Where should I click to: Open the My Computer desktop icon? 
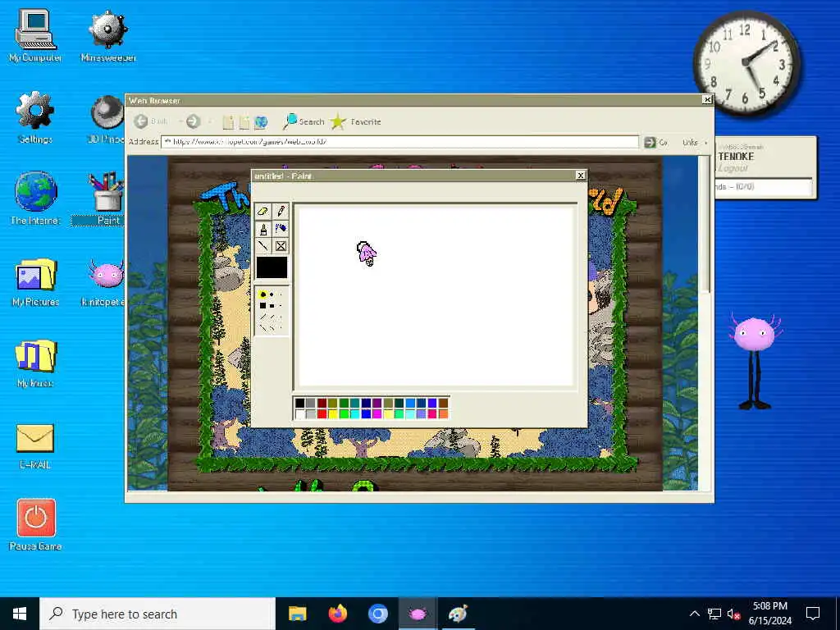tap(35, 36)
